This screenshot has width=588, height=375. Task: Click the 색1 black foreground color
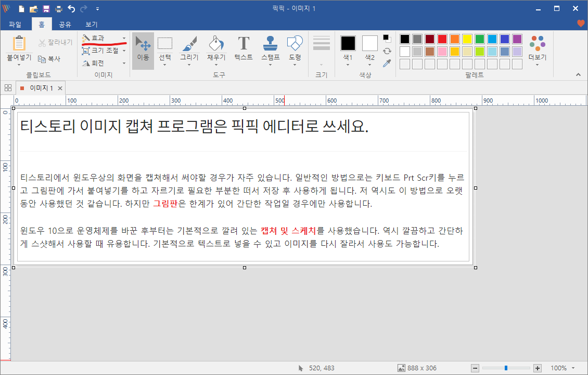348,43
